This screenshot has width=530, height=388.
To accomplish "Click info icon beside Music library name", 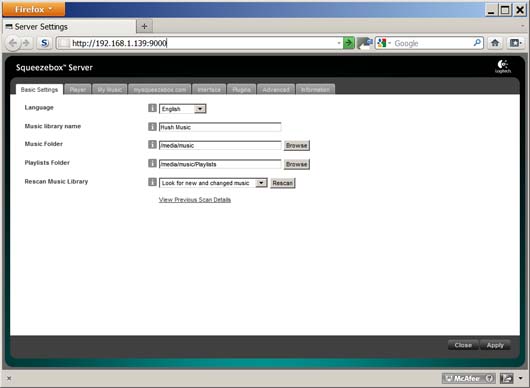I will pos(152,126).
